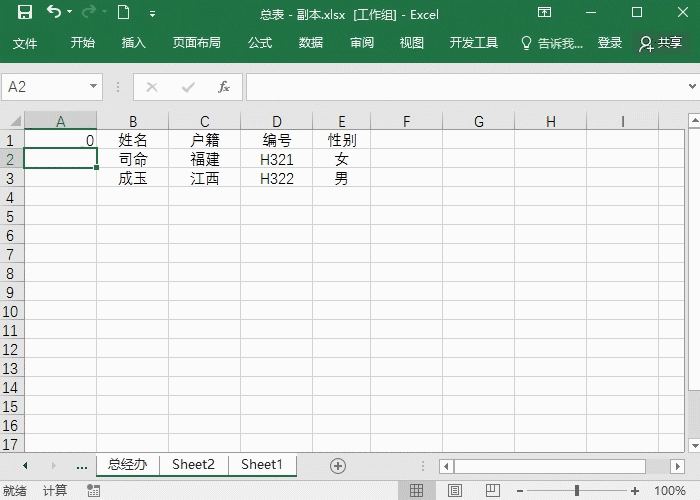This screenshot has height=500, width=700.
Task: Click the 共享 share button
Action: 661,43
